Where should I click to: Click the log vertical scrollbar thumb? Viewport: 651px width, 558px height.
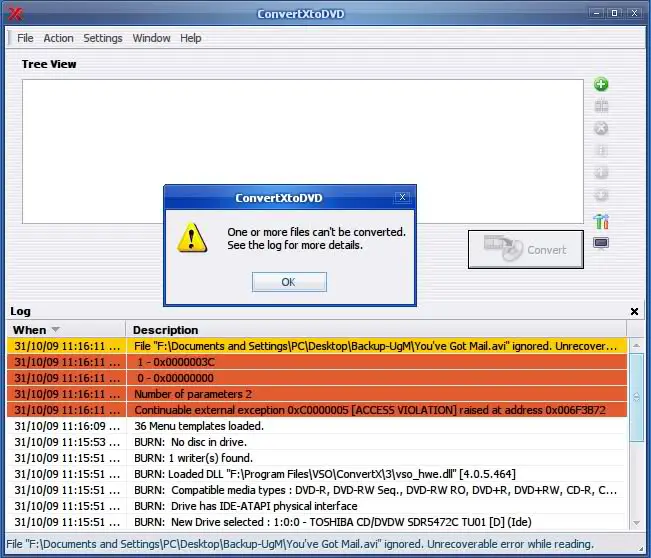click(x=636, y=397)
